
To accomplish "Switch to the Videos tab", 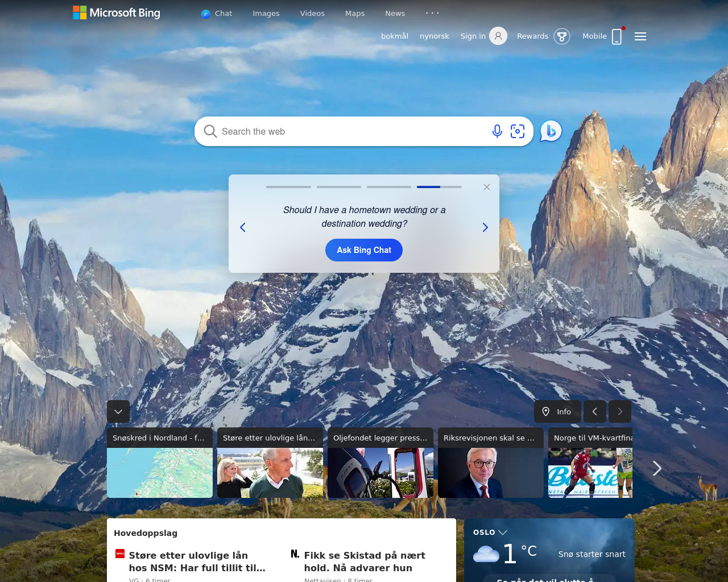I will [x=312, y=14].
